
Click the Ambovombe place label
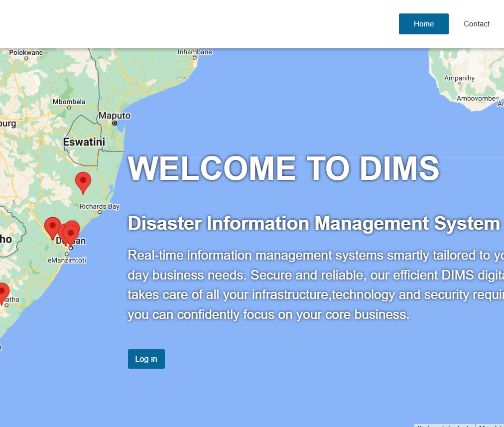tap(477, 98)
